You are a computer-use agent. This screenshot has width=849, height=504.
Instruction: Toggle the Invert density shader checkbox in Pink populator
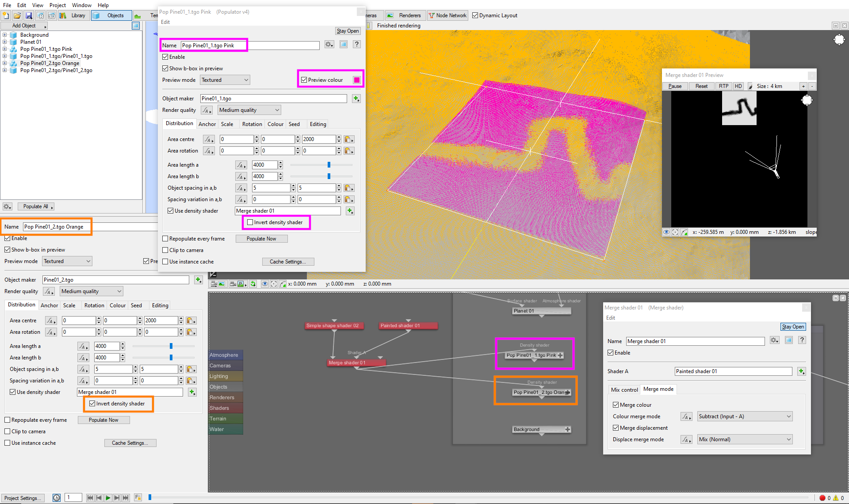[x=250, y=222]
